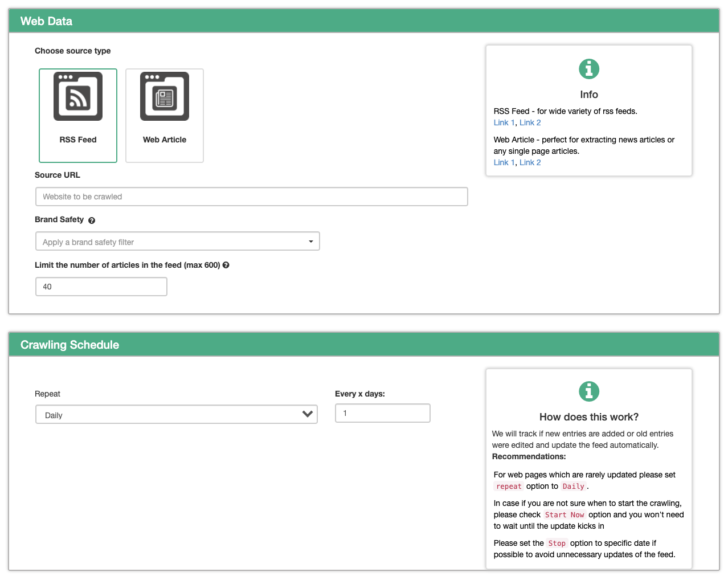Click the Recommendations: heading

(x=529, y=456)
